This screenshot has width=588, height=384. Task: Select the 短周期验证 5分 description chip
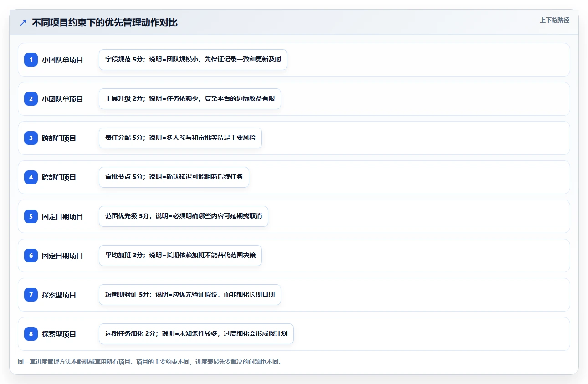tap(190, 295)
